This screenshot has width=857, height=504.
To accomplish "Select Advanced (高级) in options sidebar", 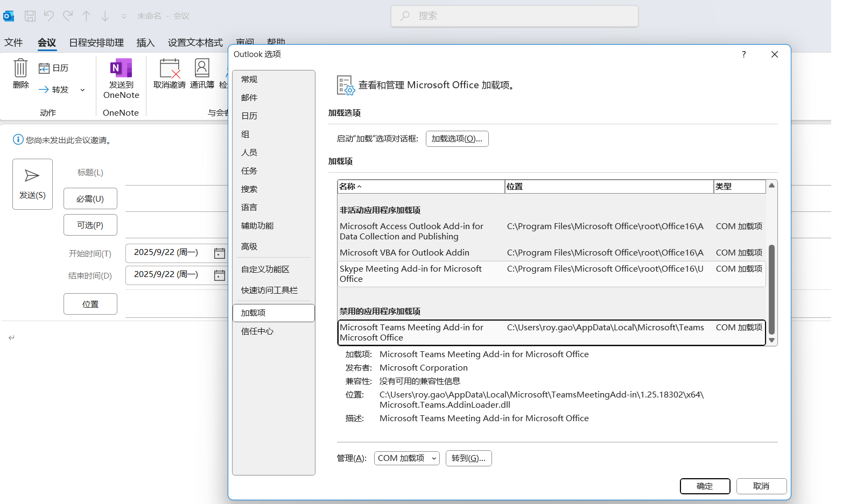I will tap(249, 246).
